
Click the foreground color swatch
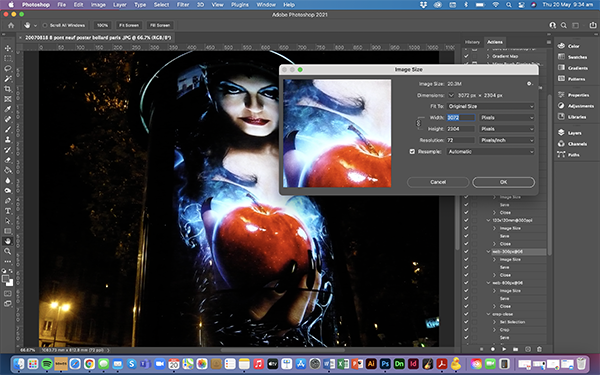pos(6,279)
